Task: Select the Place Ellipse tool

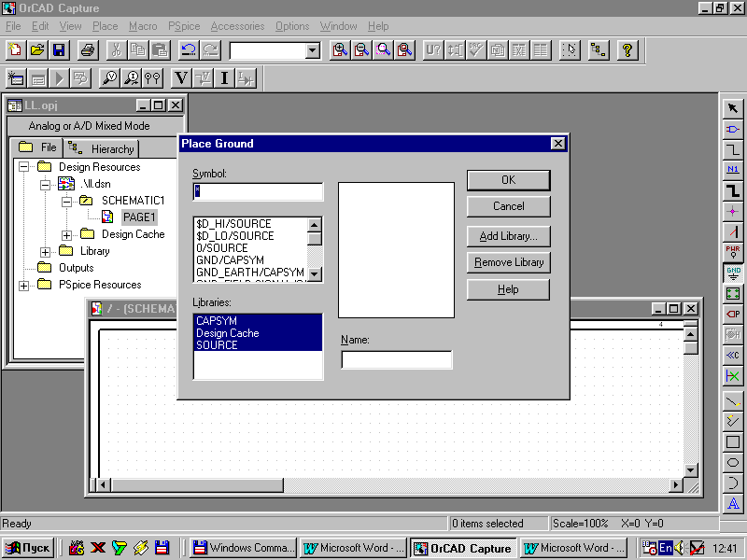Action: (733, 462)
